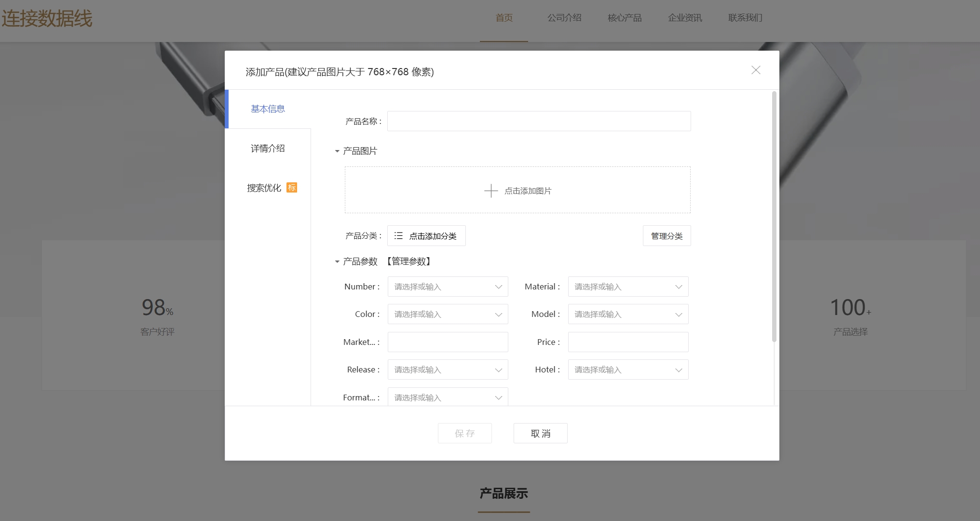980x521 pixels.
Task: Collapse the 产品参数 section triangle
Action: [337, 262]
